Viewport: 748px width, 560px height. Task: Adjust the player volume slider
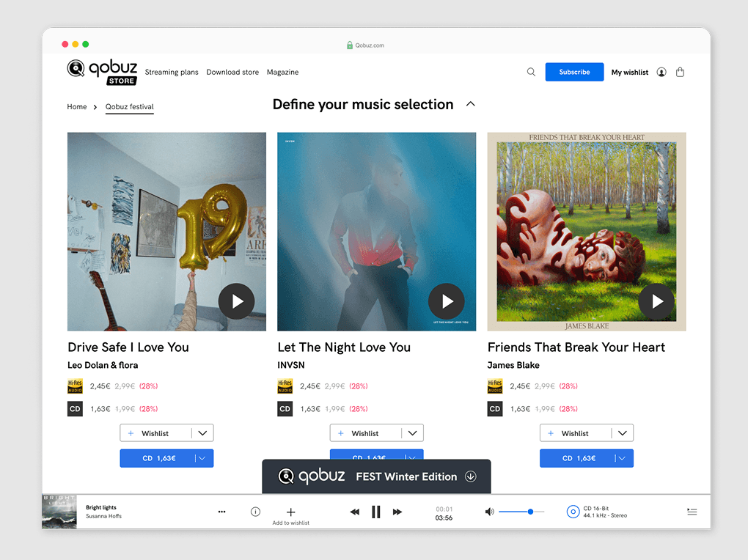(521, 512)
